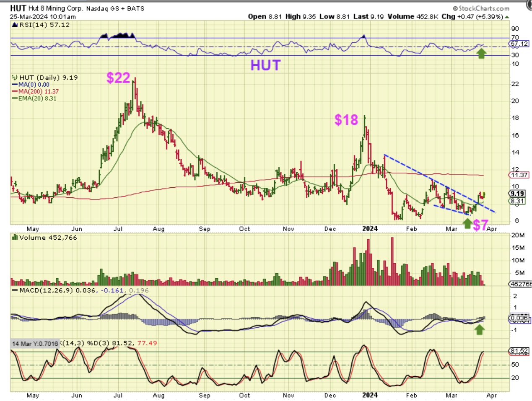Click the Oct label on the bottom time axis
Screen dimensions: 532x401
point(244,395)
